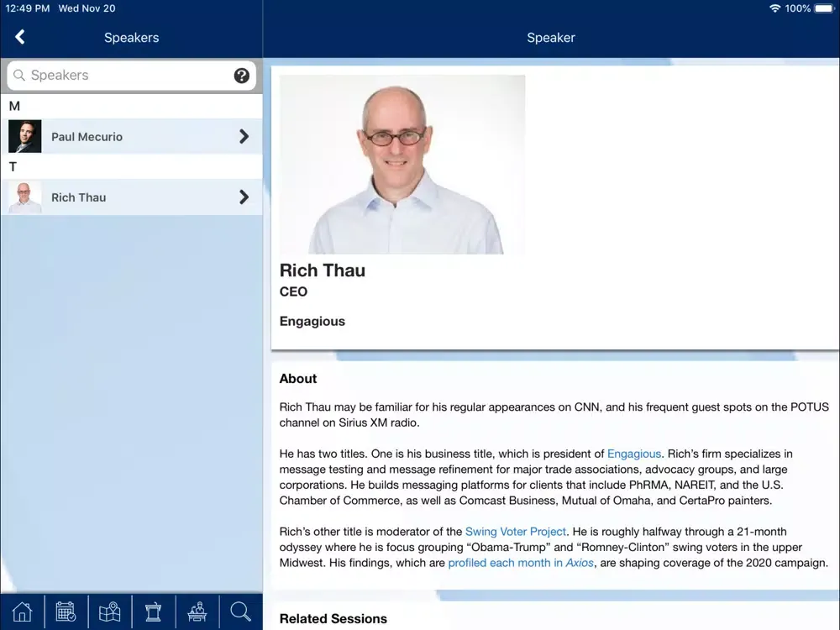840x630 pixels.
Task: Select the 'Rich Thau' name in list
Action: [78, 197]
